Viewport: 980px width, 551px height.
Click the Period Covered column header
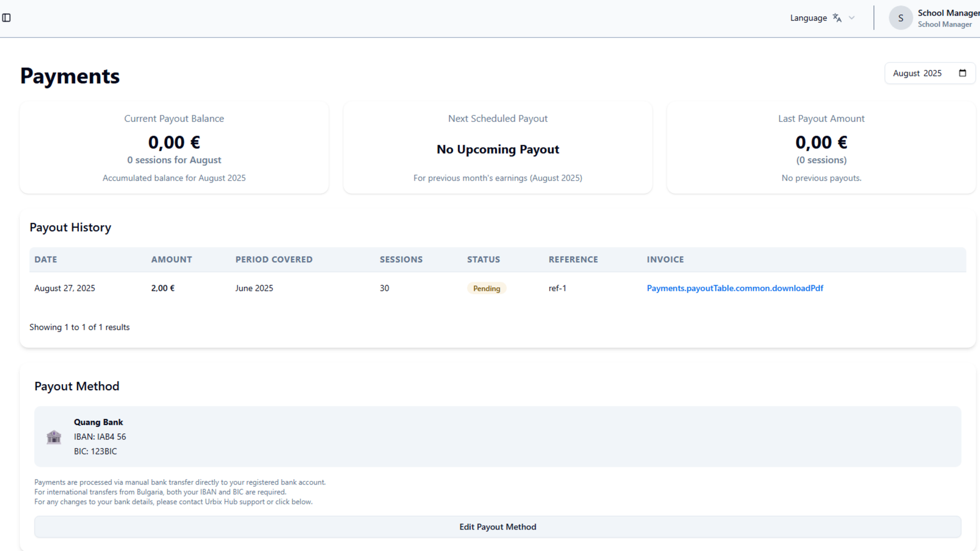pyautogui.click(x=274, y=259)
